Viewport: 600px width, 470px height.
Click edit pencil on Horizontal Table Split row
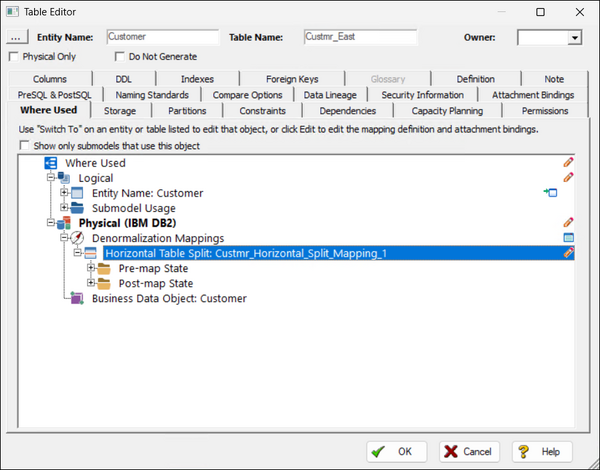(x=568, y=253)
